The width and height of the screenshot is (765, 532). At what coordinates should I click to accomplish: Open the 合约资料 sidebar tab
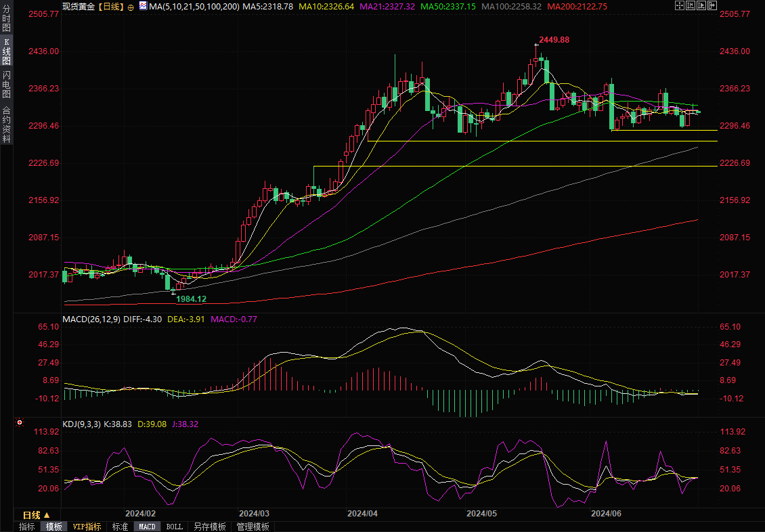[x=6, y=125]
